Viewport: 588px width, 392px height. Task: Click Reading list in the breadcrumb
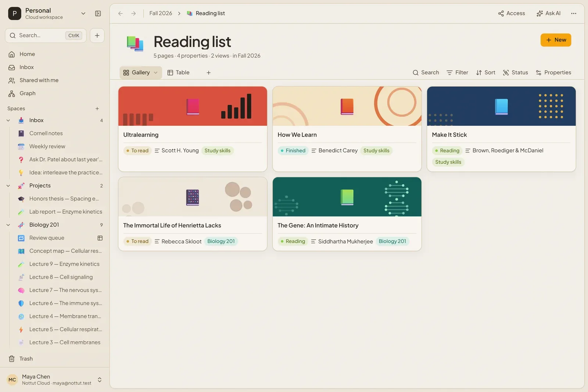pyautogui.click(x=210, y=14)
